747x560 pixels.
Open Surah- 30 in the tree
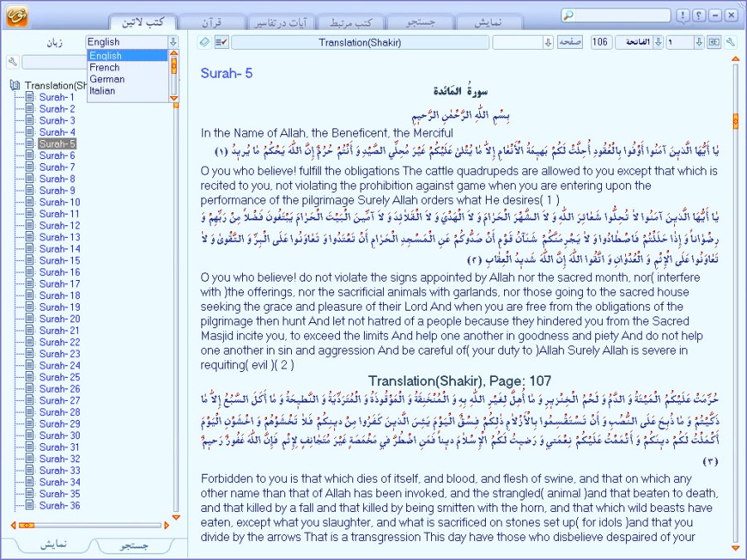60,435
